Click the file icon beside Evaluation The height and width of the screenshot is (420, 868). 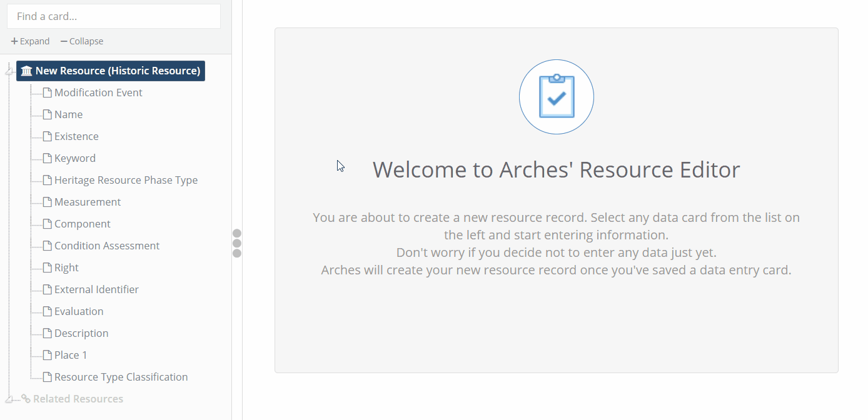[47, 312]
